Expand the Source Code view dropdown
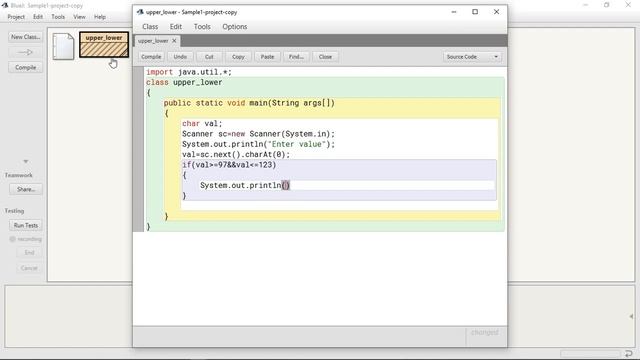 (x=472, y=57)
